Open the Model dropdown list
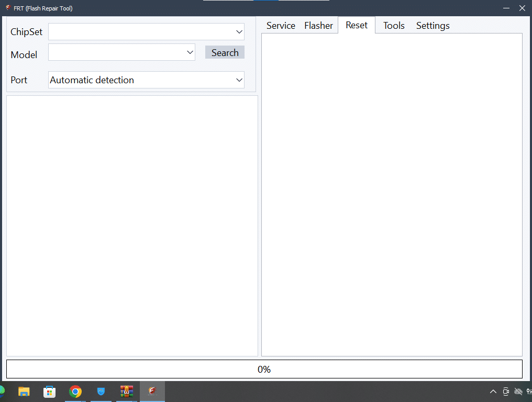Screen dimensions: 532x402 click(190, 52)
